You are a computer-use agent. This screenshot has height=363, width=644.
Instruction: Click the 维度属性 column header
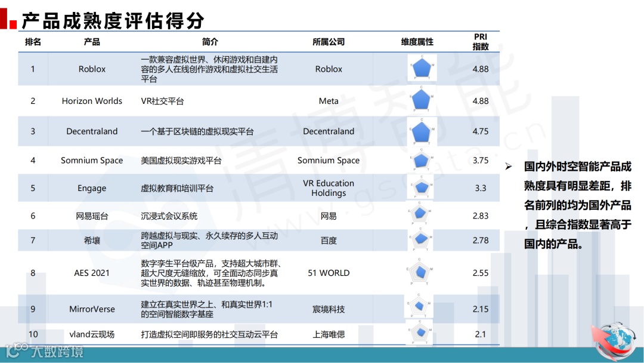[x=417, y=42]
